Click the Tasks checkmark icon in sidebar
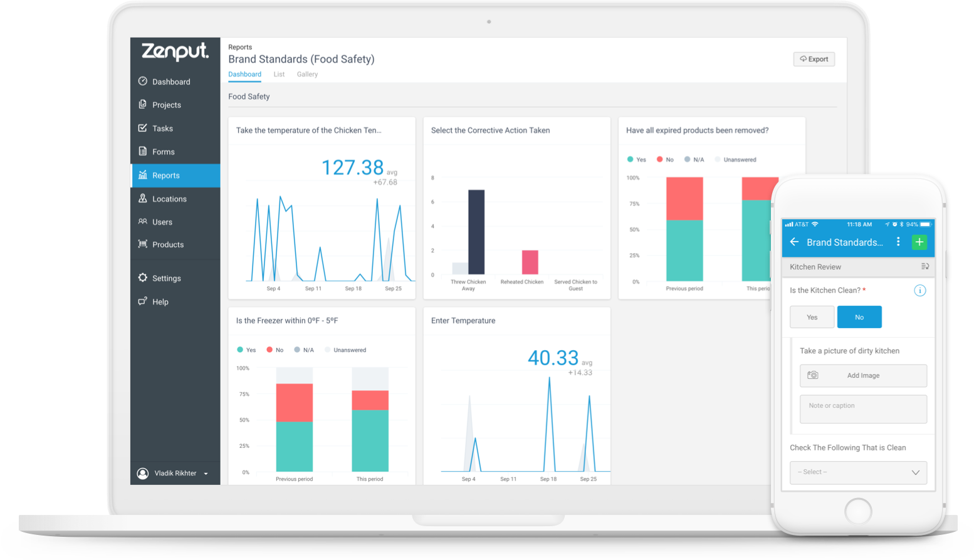The height and width of the screenshot is (560, 974). [143, 128]
